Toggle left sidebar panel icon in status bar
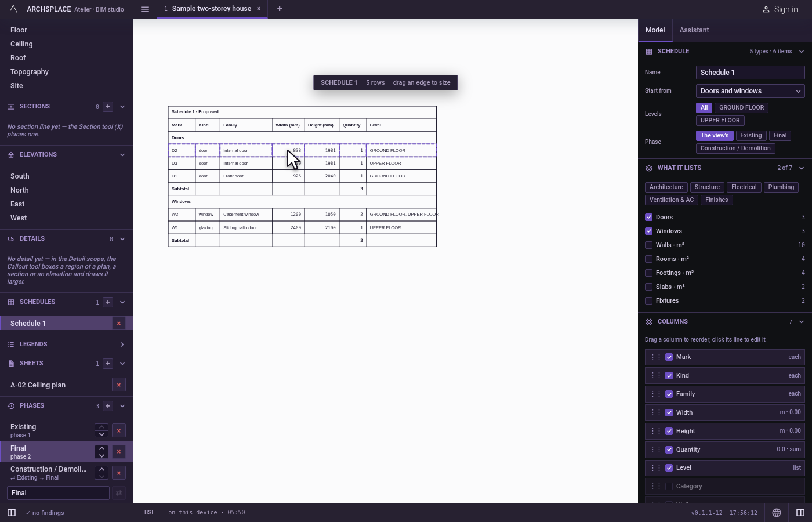 click(x=12, y=513)
